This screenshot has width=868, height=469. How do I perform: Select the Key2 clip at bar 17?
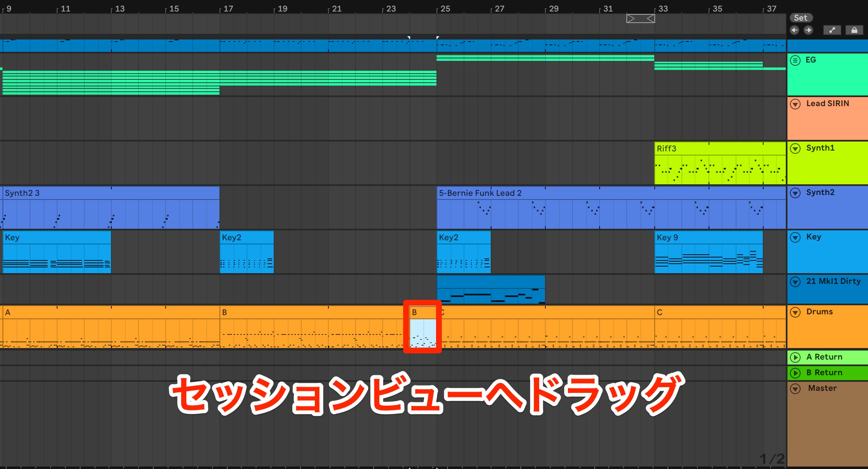[x=247, y=252]
